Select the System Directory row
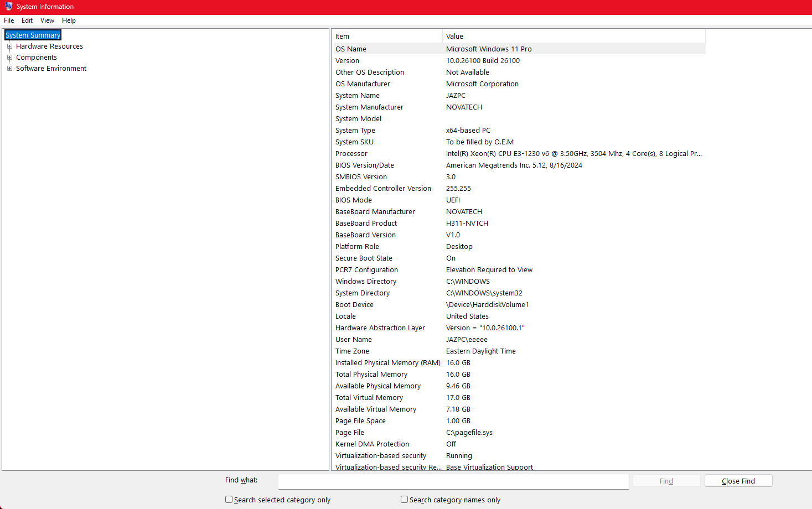 520,293
